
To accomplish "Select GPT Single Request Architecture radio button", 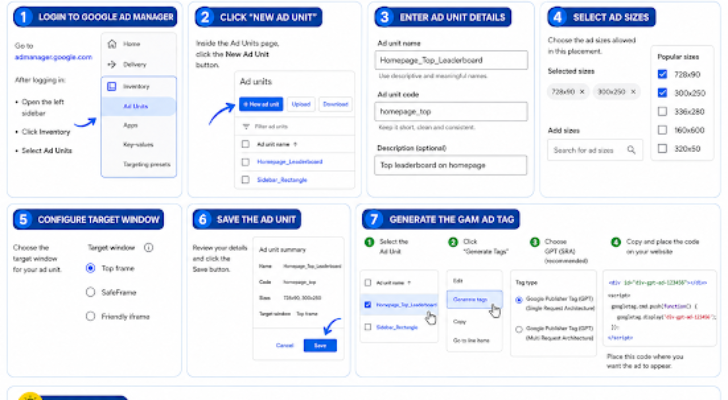I will pyautogui.click(x=519, y=300).
